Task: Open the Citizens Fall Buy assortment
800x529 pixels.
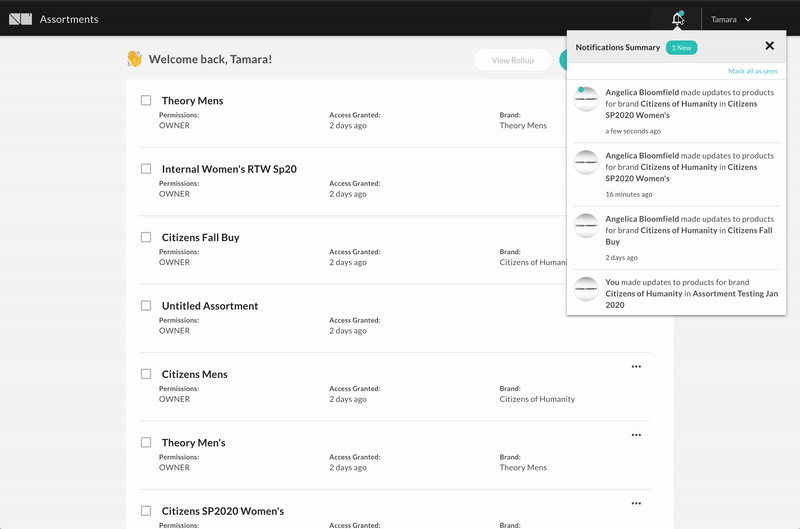Action: [201, 237]
